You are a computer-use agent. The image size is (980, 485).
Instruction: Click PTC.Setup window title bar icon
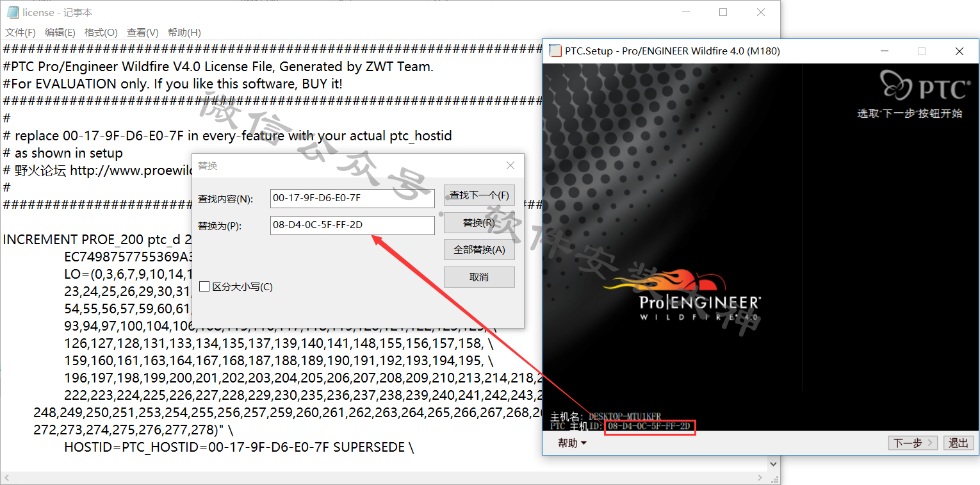[555, 51]
